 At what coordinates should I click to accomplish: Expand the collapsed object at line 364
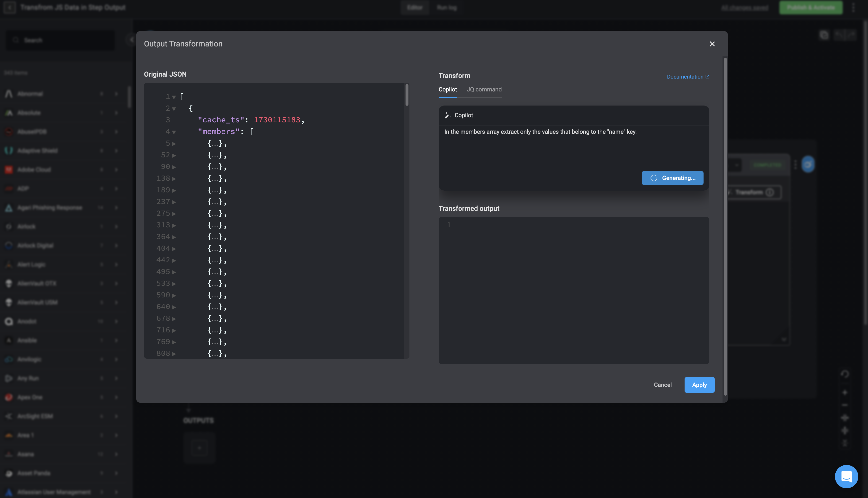pyautogui.click(x=174, y=237)
